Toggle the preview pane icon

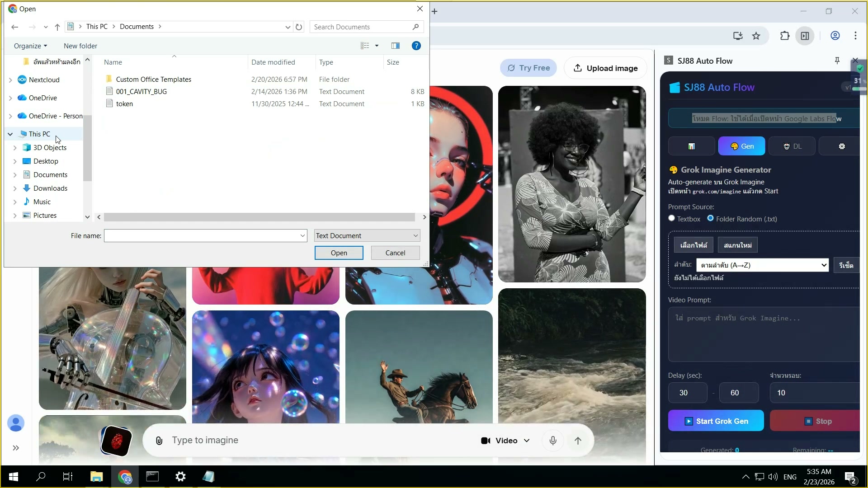[395, 46]
